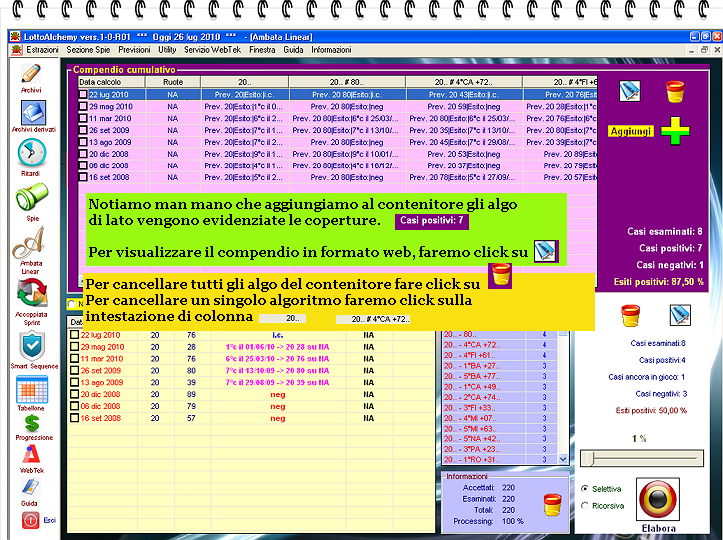Open the Utility menu
Viewport: 723px width, 540px height.
pyautogui.click(x=167, y=50)
